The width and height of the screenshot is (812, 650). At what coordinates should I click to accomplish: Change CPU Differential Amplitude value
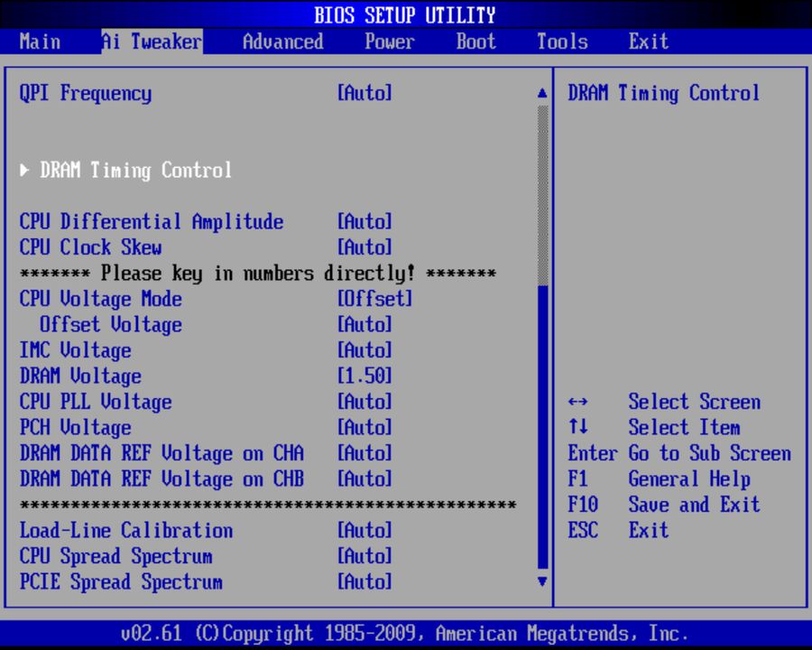[x=364, y=222]
